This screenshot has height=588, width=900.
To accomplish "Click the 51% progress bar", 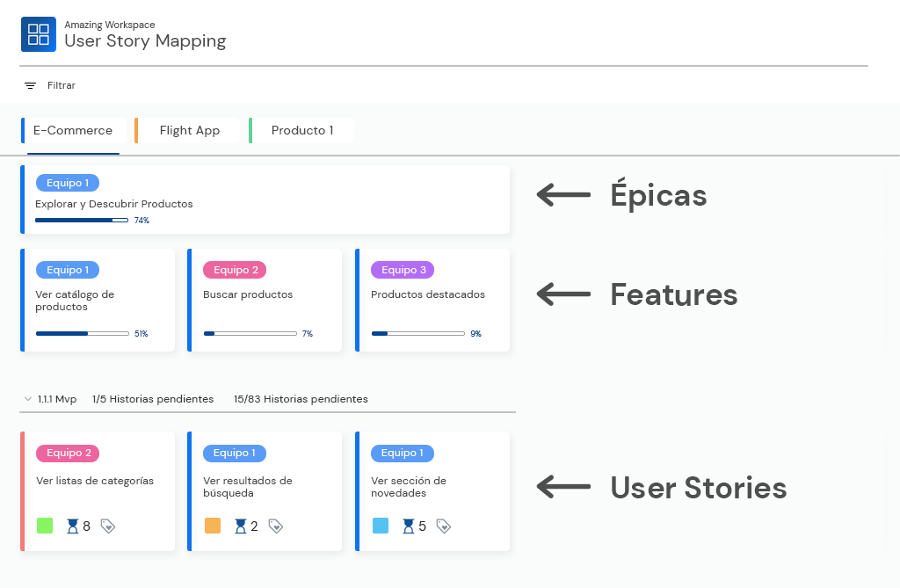I will tap(82, 334).
